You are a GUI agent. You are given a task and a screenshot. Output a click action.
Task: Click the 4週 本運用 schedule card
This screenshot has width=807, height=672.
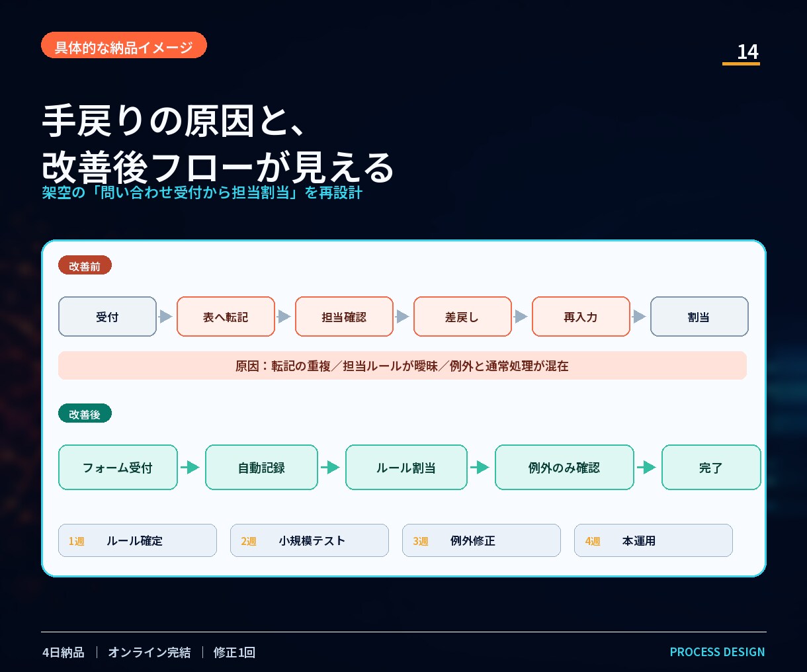click(x=654, y=540)
